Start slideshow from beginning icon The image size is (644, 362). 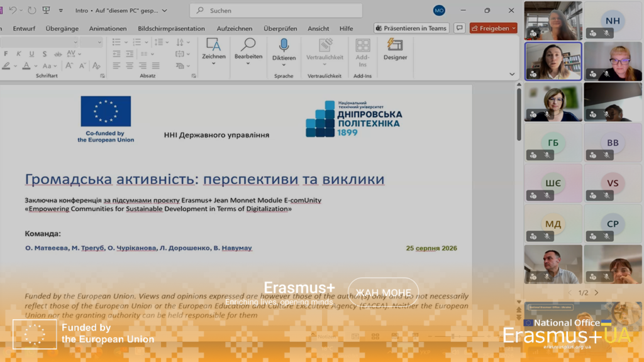point(47,10)
